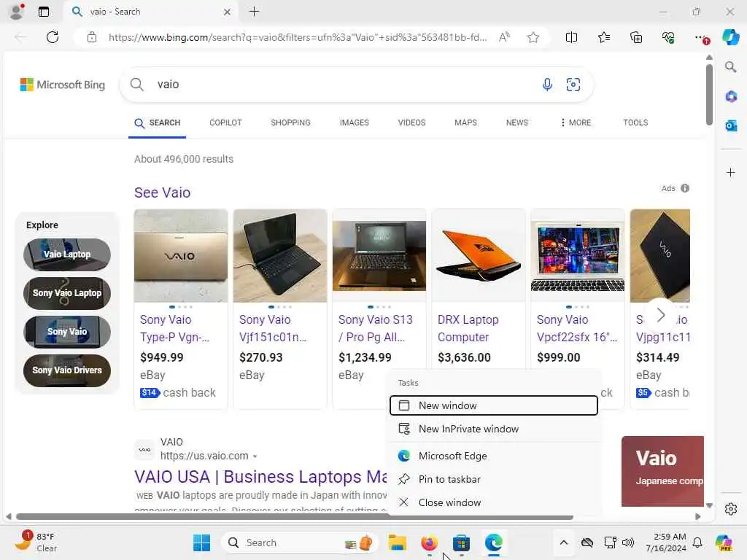Select New InPrivate window option
The image size is (747, 560).
tap(494, 429)
